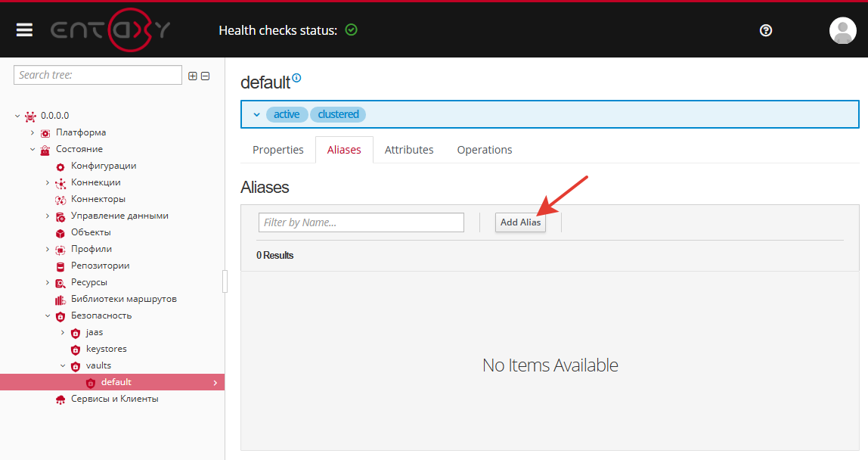Collapse the vaults tree node
The image size is (868, 460).
(x=64, y=365)
